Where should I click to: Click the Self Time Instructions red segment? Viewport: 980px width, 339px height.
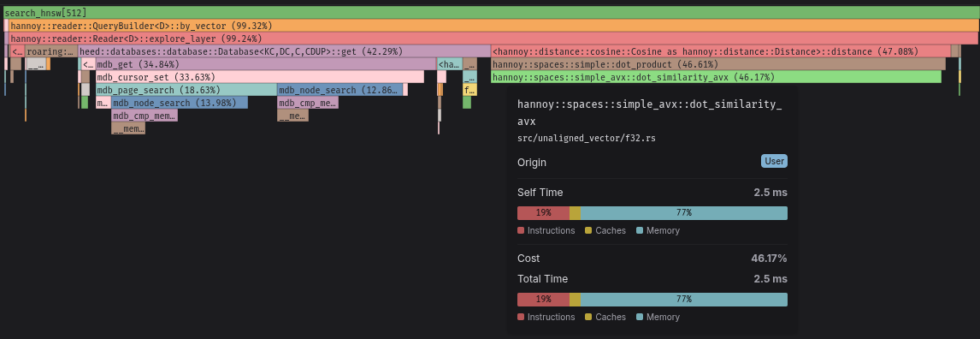coord(543,212)
